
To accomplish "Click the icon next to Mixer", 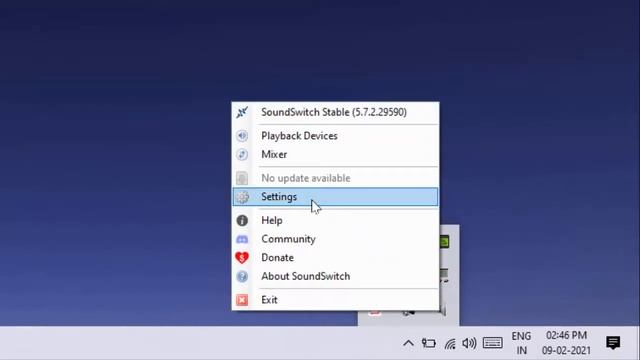I will pos(242,155).
